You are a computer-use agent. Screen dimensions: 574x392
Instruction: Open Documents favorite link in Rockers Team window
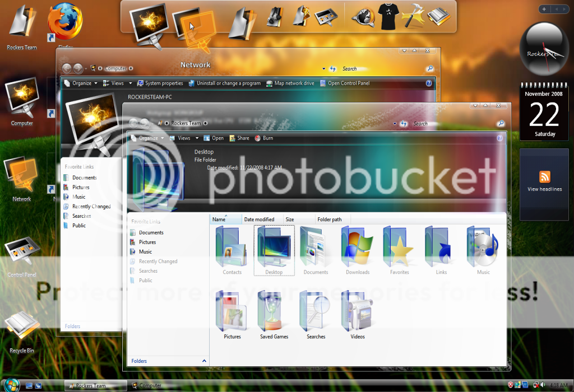point(147,232)
